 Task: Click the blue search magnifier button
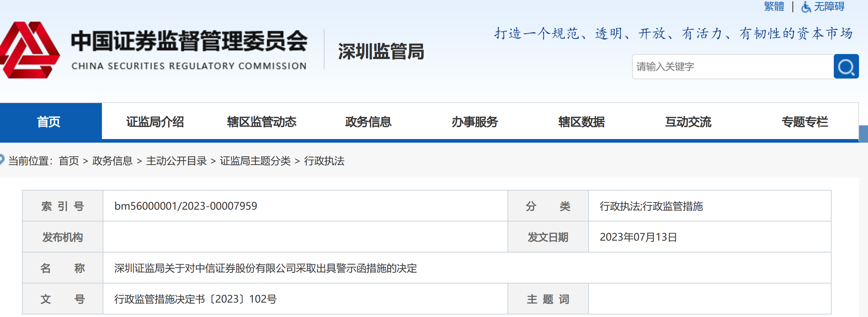pyautogui.click(x=846, y=67)
